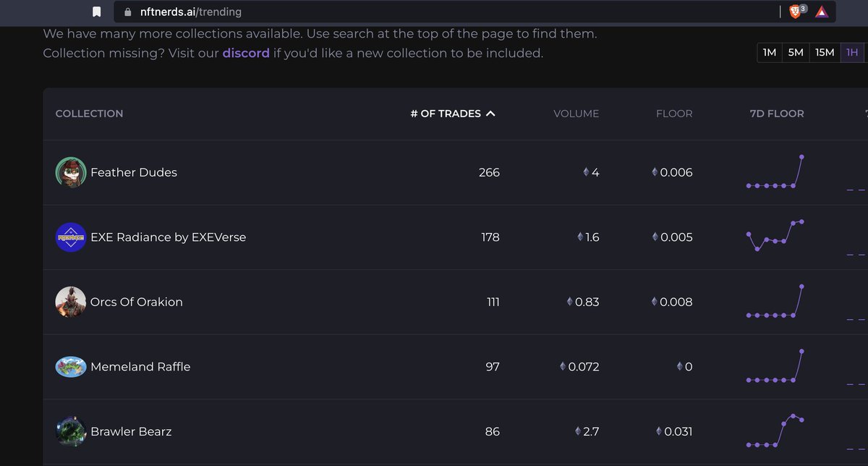Click Orcs Of Orakion 7D floor sparkline
Screen dimensions: 868x466
[775, 301]
